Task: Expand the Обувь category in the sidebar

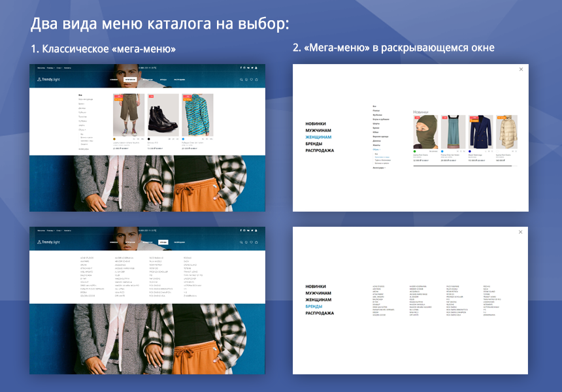Action: click(81, 129)
